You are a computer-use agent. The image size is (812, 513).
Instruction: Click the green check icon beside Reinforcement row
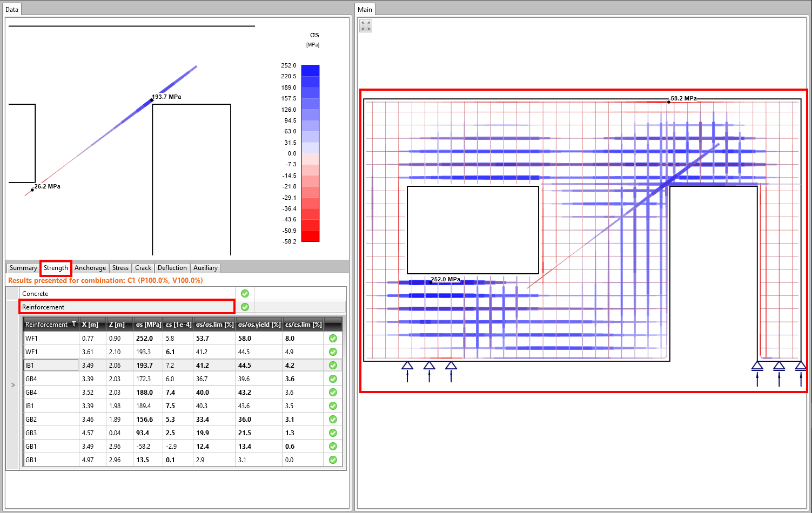[x=245, y=307]
